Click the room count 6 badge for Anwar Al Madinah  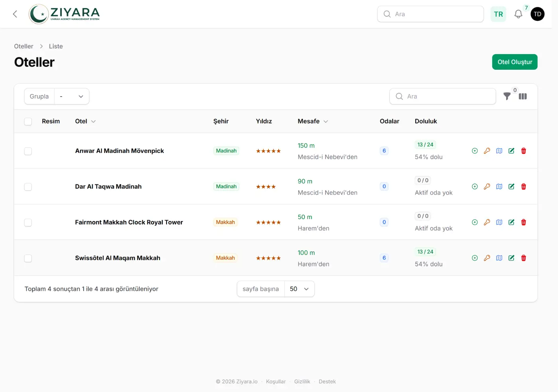pyautogui.click(x=384, y=151)
